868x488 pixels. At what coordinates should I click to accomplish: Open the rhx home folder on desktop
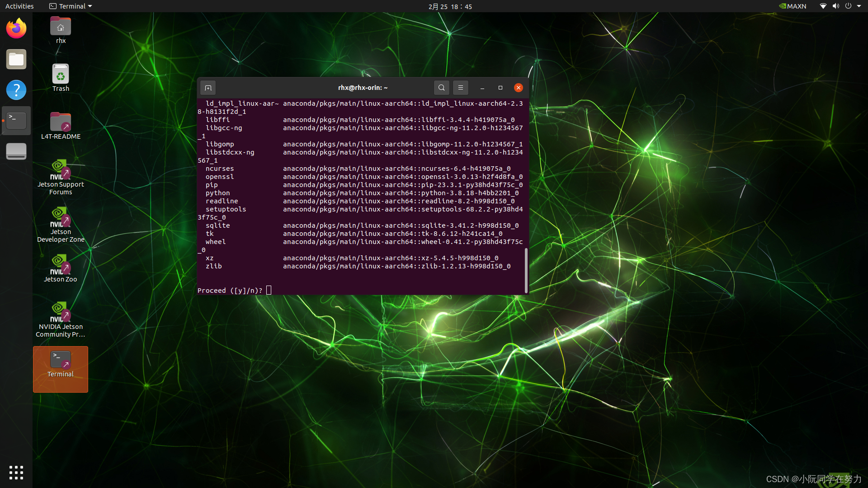61,30
